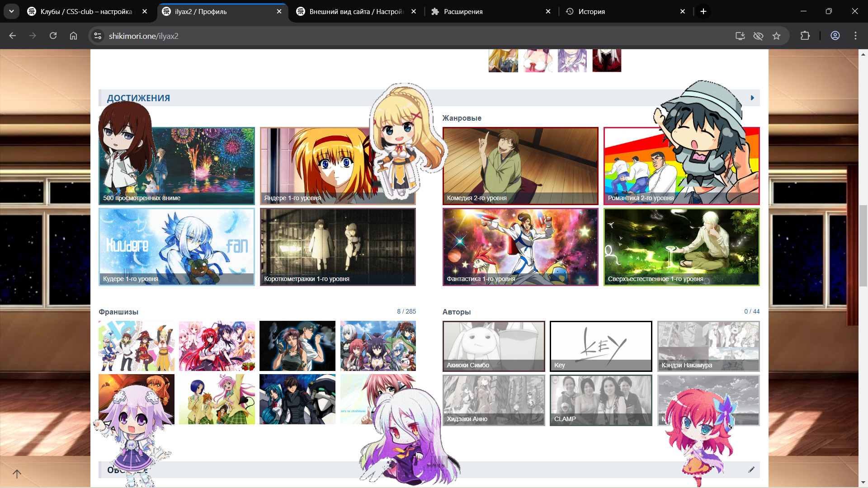Open the Фантастика 1-го уровня achievement

[520, 247]
